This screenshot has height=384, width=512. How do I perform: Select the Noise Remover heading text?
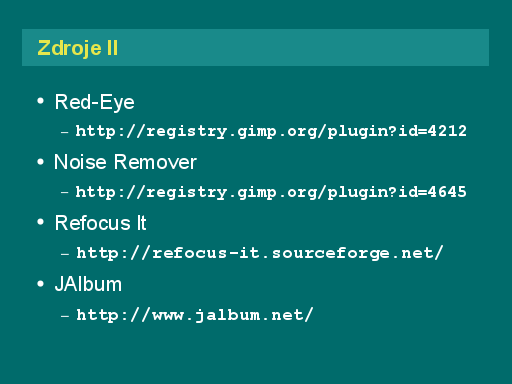(125, 162)
